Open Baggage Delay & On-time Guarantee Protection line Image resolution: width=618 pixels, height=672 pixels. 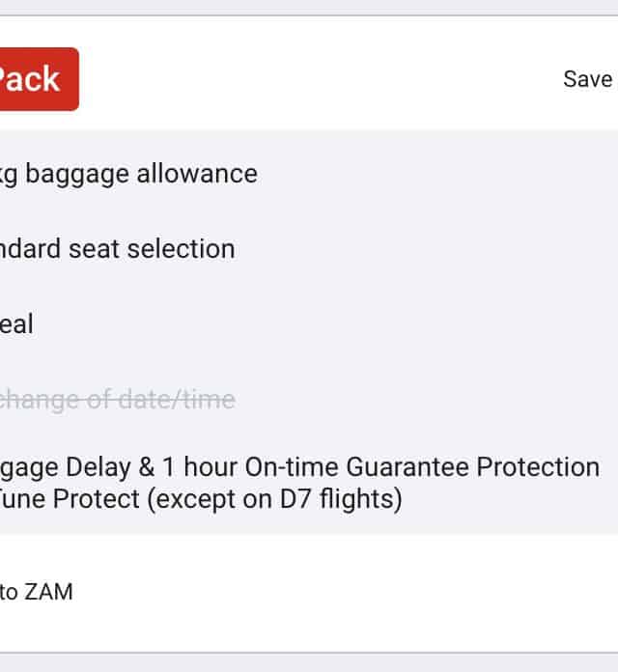tap(299, 467)
